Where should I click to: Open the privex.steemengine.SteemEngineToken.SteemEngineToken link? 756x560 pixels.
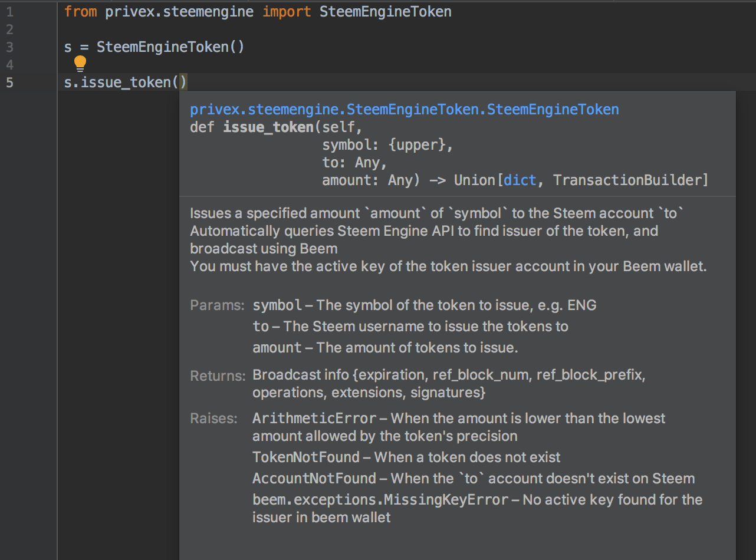point(405,110)
